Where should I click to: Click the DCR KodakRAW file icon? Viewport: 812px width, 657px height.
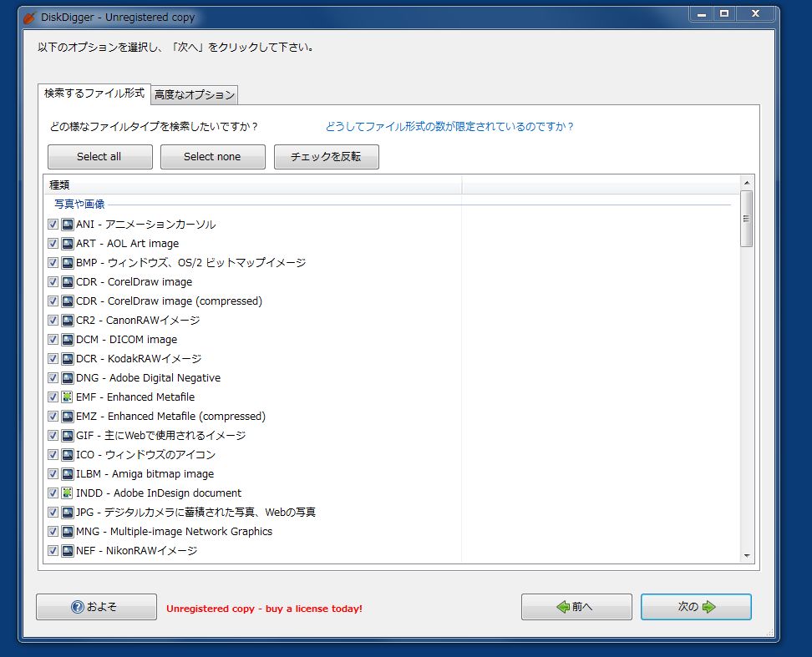tap(68, 358)
